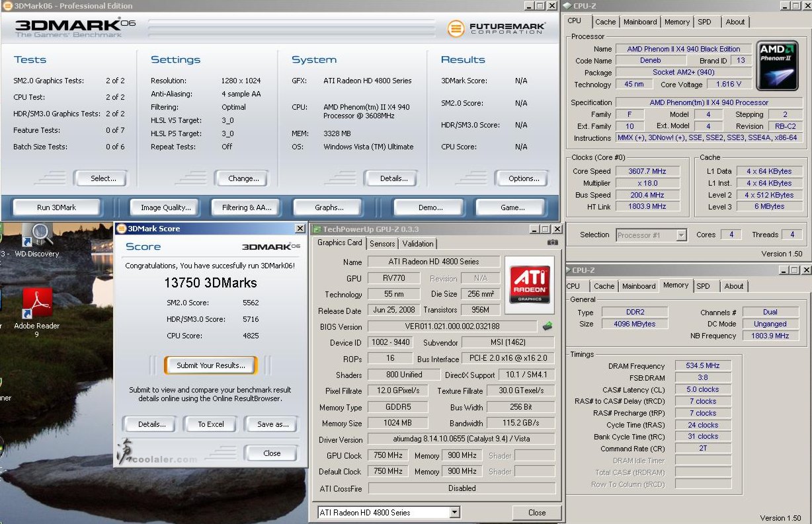Open Mainboard tab in top CPU-Z window

pyautogui.click(x=640, y=22)
